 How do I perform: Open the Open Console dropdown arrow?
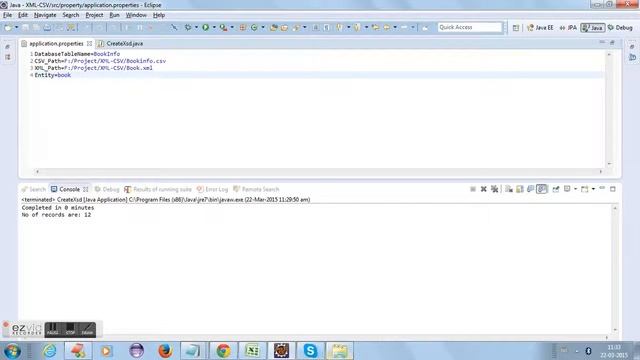pyautogui.click(x=593, y=189)
